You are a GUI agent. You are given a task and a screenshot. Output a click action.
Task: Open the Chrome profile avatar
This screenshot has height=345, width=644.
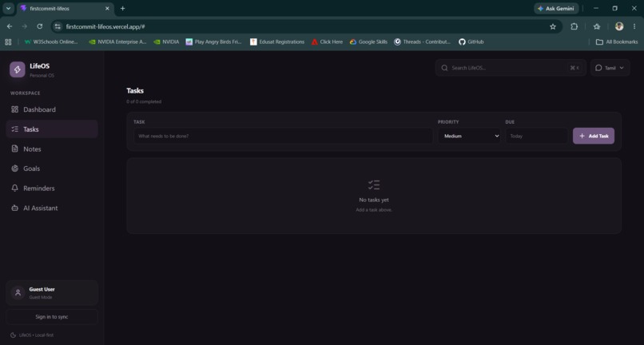(x=619, y=26)
